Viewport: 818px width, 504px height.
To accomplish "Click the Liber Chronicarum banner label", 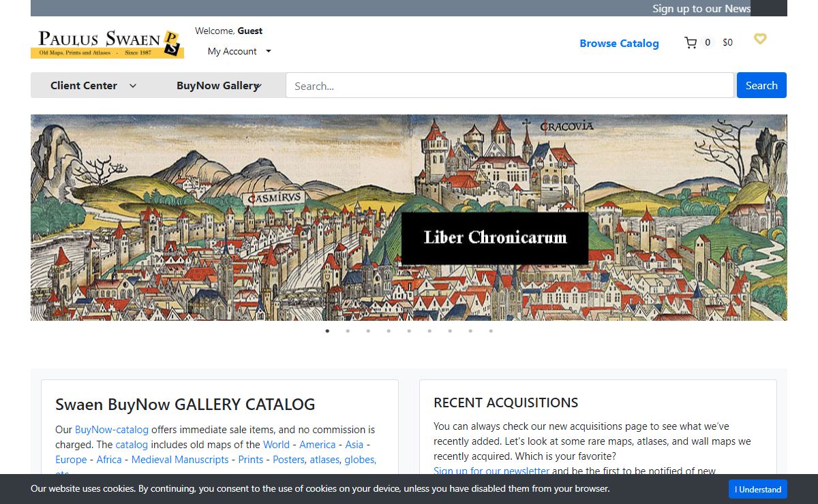I will point(495,238).
